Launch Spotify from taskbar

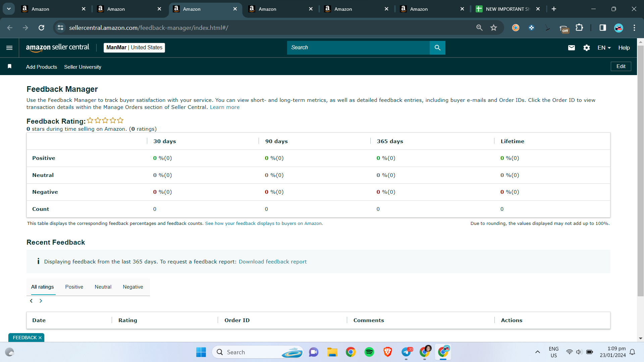pos(369,352)
